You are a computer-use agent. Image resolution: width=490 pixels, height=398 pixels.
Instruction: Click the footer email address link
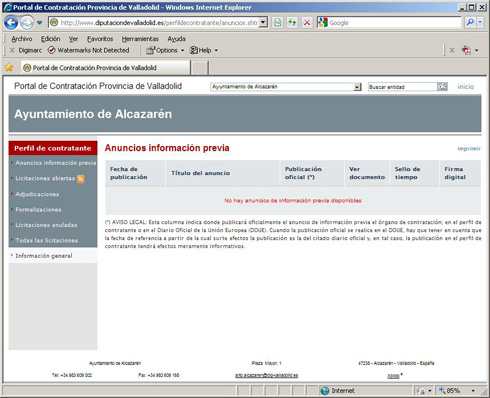(266, 375)
